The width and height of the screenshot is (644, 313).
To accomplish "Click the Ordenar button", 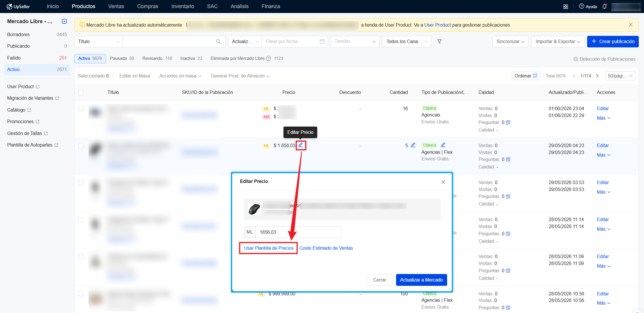I will point(526,76).
